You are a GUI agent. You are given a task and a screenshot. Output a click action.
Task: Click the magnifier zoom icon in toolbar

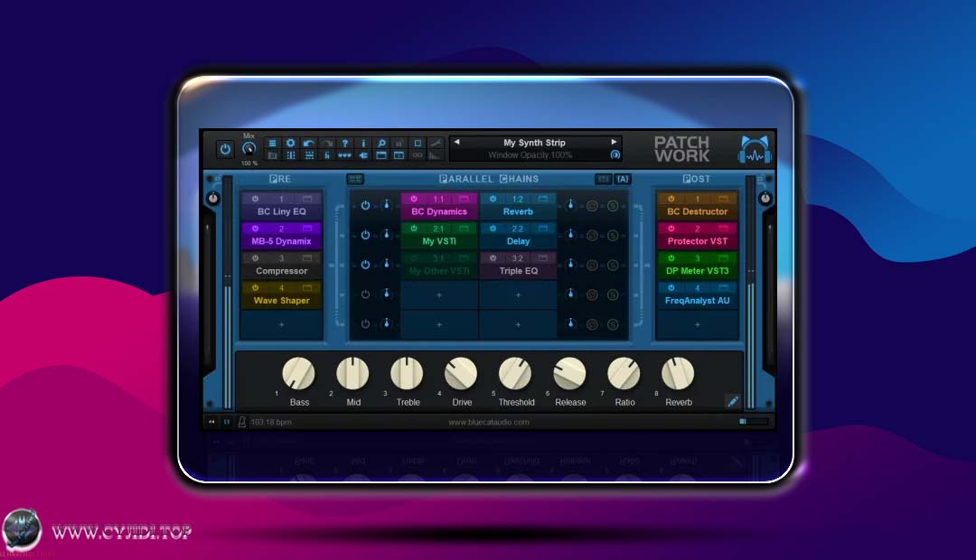pos(381,143)
